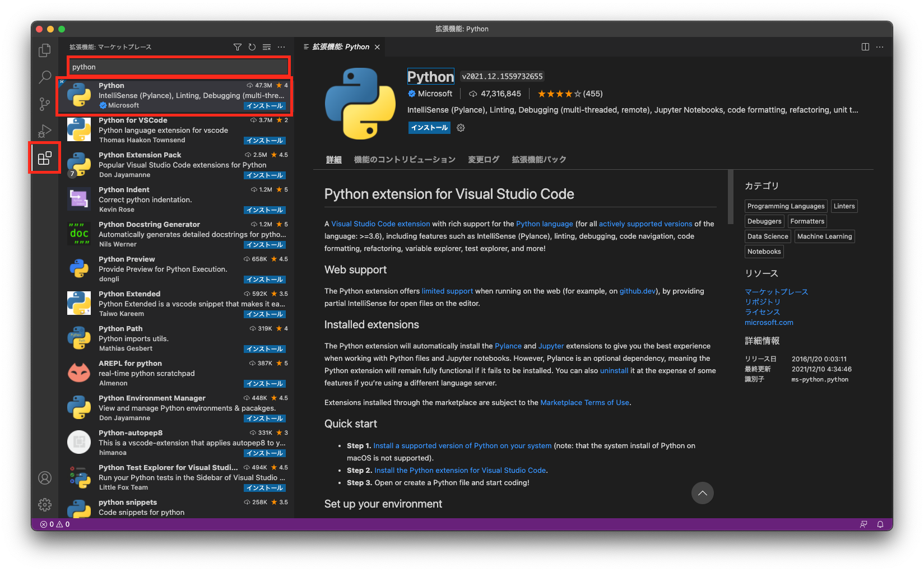The image size is (924, 572).
Task: Open the Notebooks category tag
Action: coord(764,252)
